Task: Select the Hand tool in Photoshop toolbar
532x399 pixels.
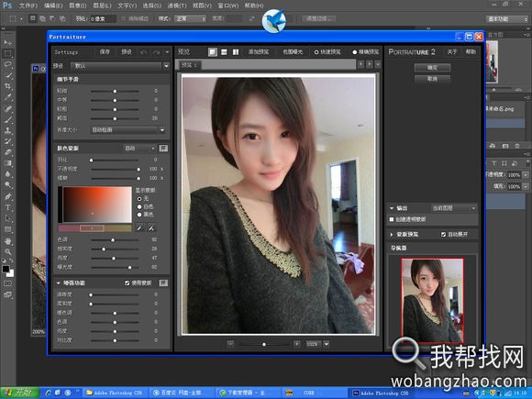Action: tap(8, 241)
